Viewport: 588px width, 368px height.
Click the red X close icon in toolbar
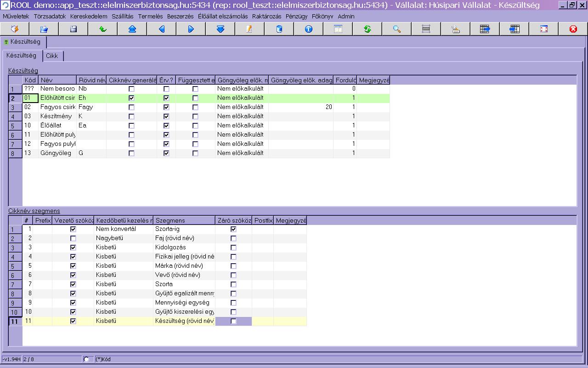click(573, 29)
